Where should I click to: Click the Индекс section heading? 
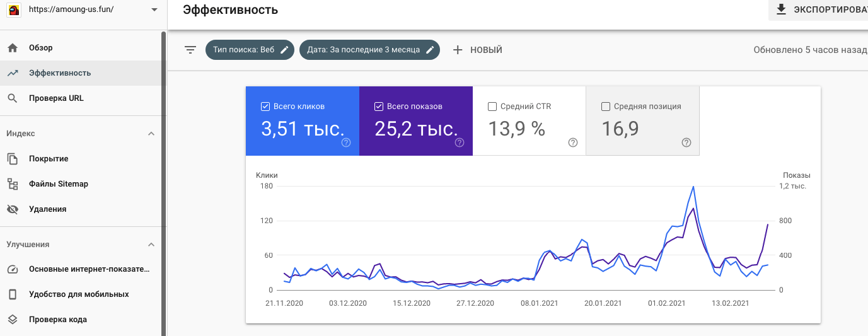[x=21, y=134]
